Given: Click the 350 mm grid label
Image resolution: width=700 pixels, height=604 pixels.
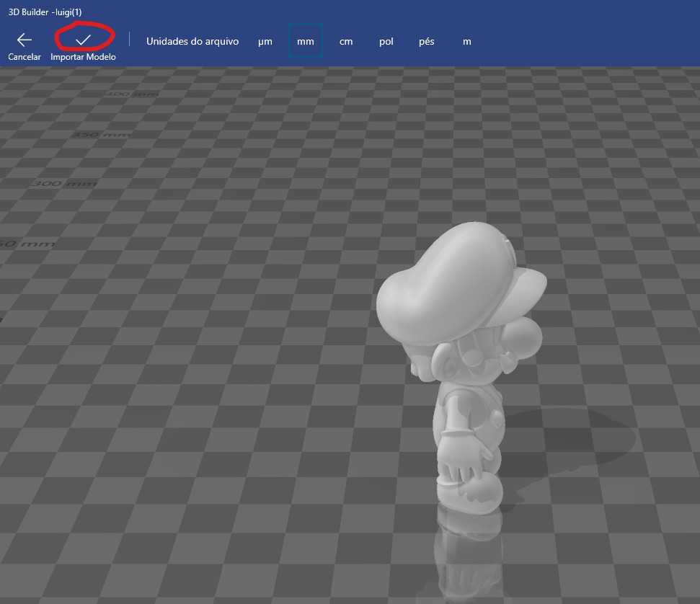Looking at the screenshot, I should click(x=101, y=134).
